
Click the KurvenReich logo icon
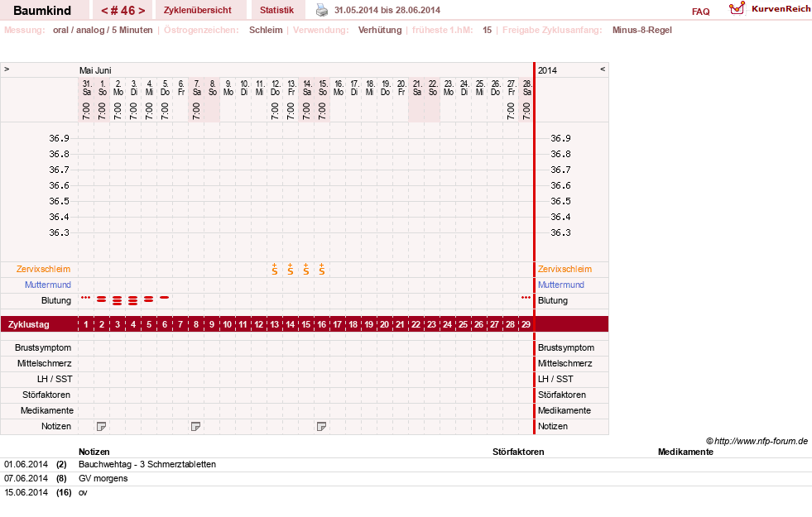tap(737, 8)
